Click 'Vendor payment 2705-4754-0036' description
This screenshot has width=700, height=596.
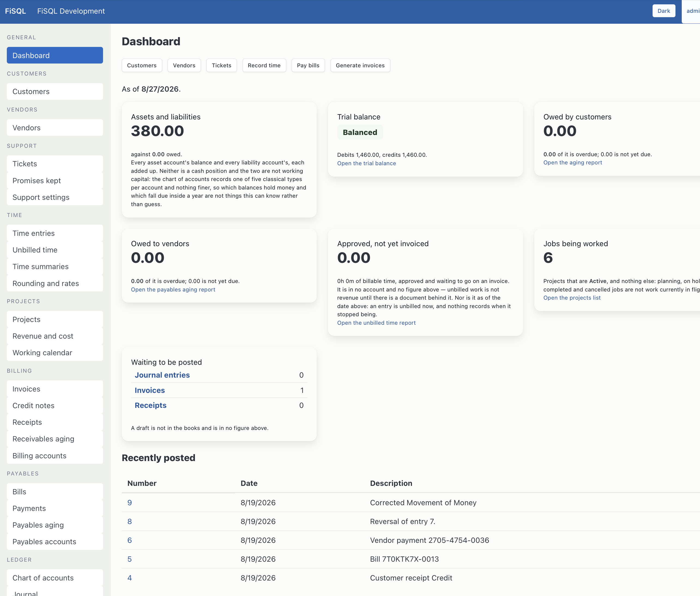pos(429,540)
